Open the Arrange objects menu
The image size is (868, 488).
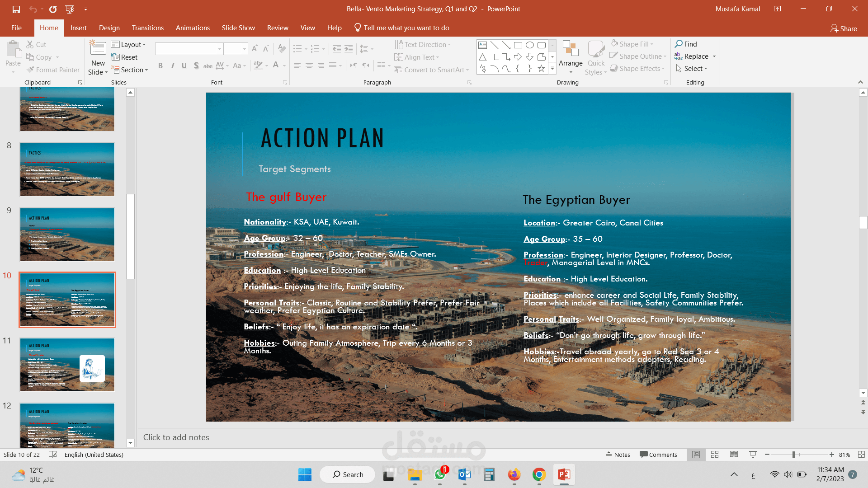[571, 57]
